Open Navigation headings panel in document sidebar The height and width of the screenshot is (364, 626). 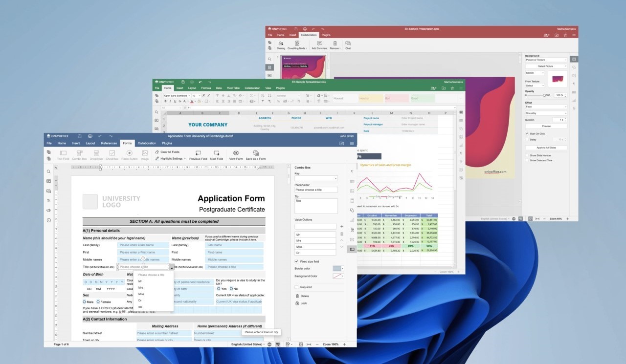click(48, 201)
